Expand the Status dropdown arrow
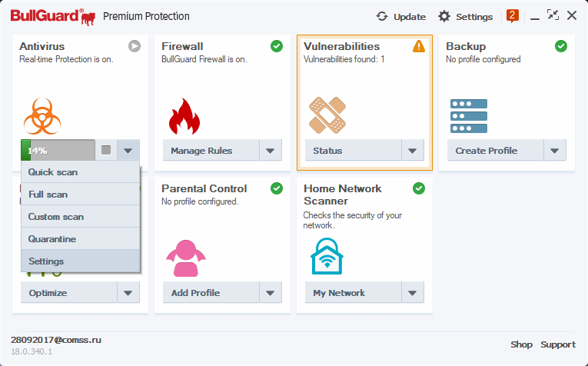This screenshot has width=588, height=366. (x=412, y=151)
